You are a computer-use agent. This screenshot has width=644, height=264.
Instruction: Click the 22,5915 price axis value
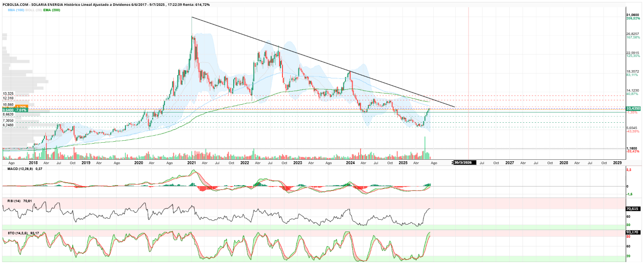click(x=633, y=53)
